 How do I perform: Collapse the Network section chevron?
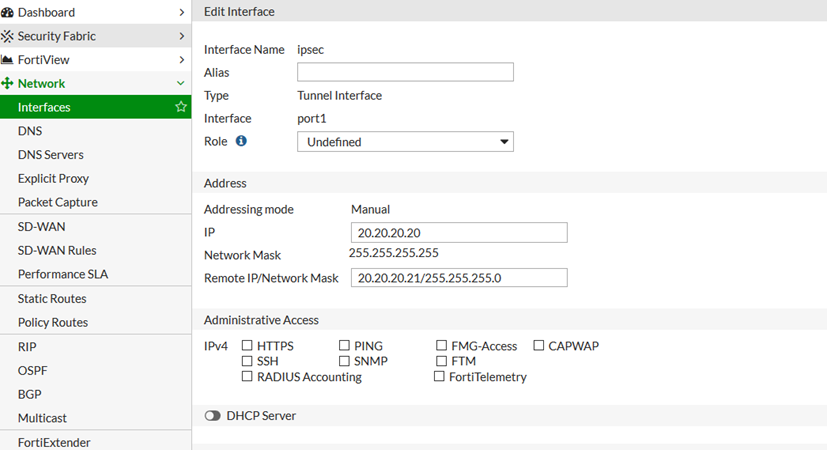[181, 84]
